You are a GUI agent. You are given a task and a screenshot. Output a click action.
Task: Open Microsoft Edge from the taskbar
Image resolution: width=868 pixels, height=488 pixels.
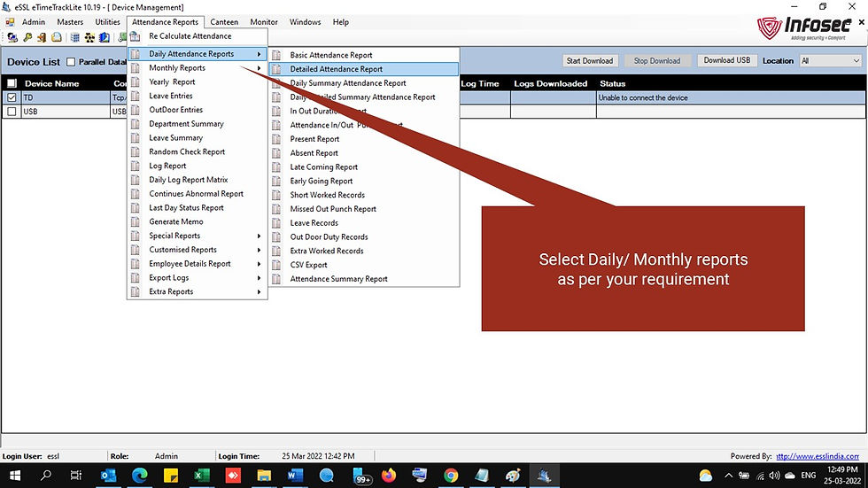(140, 476)
